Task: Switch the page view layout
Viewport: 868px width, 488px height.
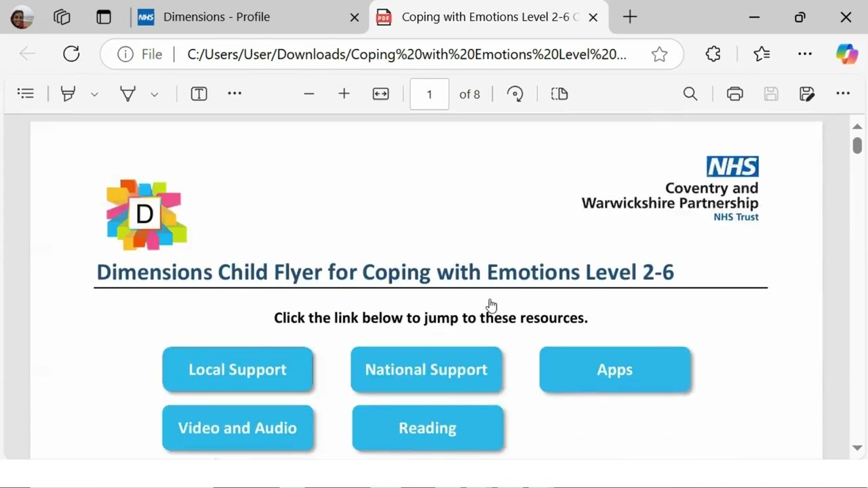Action: pos(559,94)
